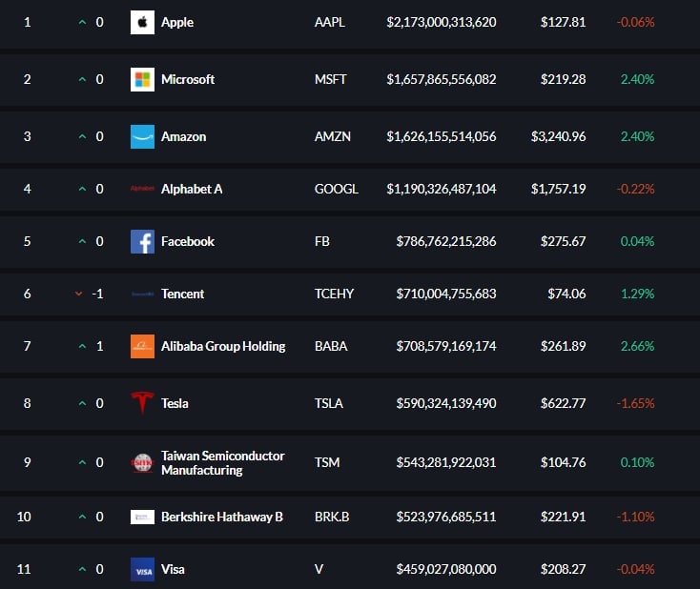Click the -0.06% change for Apple

[x=635, y=22]
